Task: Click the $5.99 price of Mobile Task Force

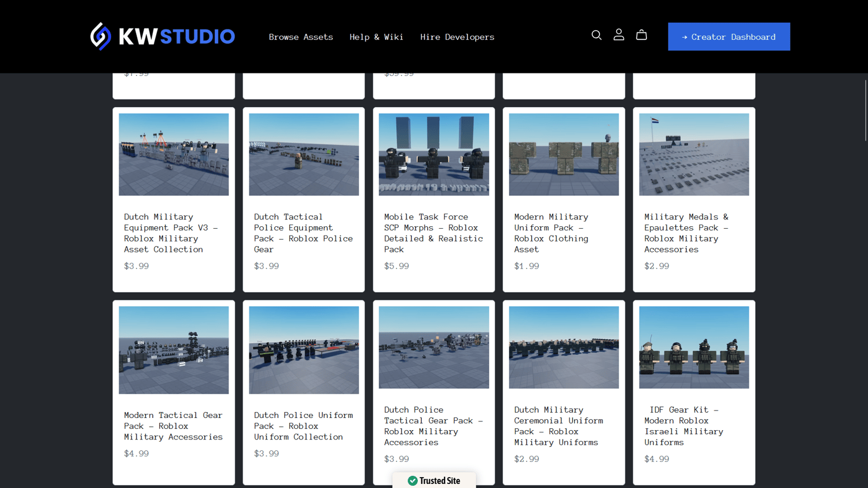Action: coord(396,266)
